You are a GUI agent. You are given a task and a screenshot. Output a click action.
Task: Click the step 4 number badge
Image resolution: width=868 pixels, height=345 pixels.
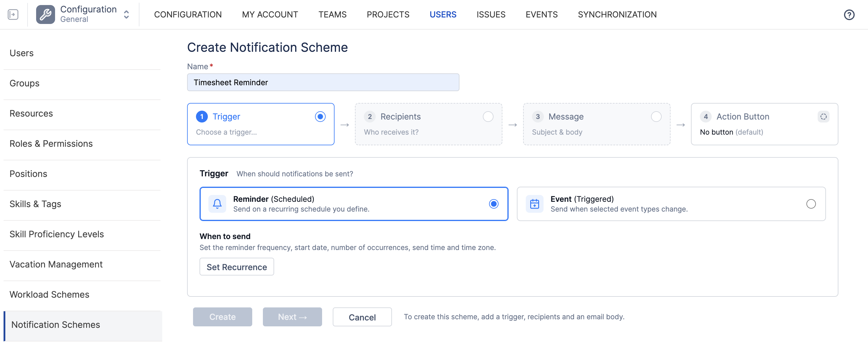click(x=705, y=117)
